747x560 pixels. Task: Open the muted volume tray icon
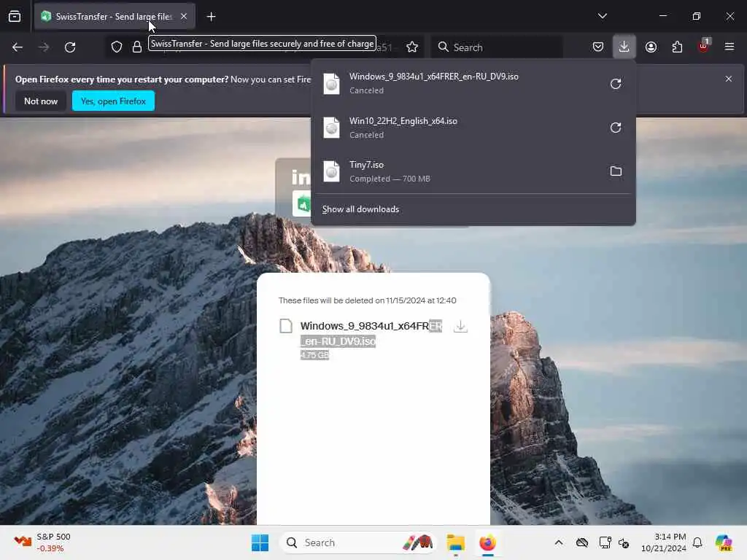point(624,542)
